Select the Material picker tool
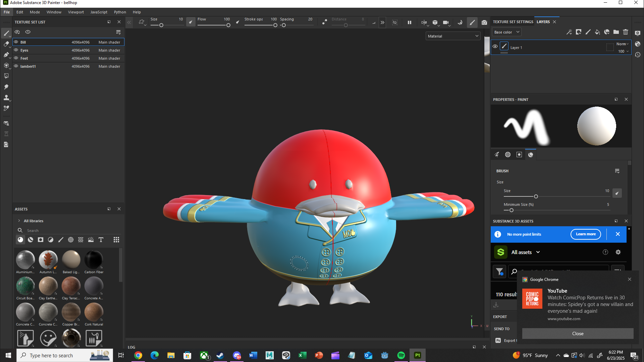Image resolution: width=644 pixels, height=362 pixels. pos(6,108)
